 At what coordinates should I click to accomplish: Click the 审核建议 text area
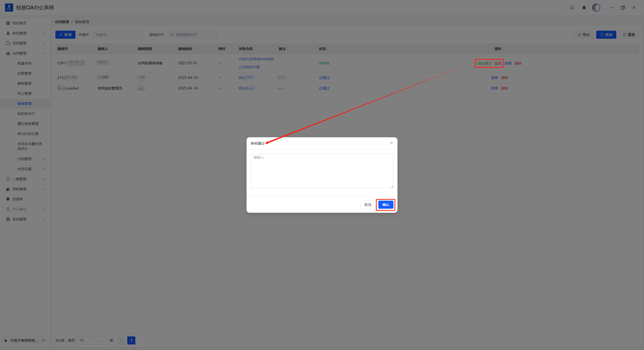321,171
